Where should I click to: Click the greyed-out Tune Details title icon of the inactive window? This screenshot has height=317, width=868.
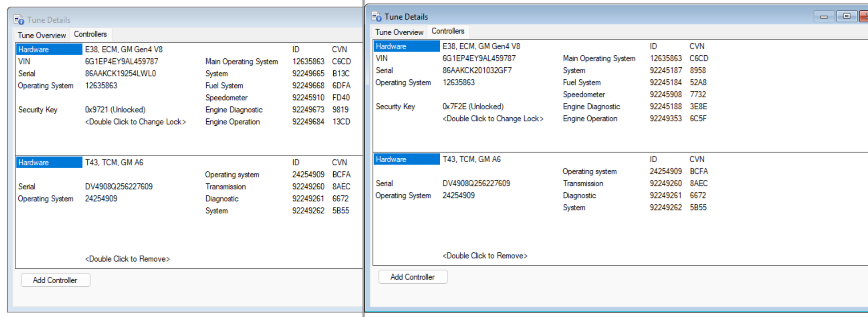coord(19,20)
